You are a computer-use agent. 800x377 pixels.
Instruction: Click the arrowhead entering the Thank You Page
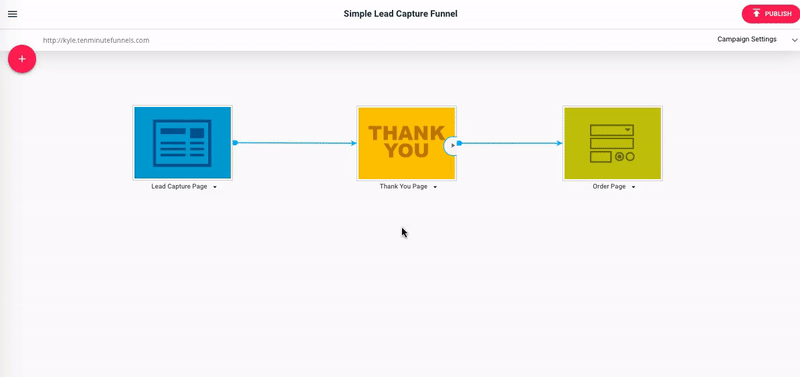click(354, 143)
